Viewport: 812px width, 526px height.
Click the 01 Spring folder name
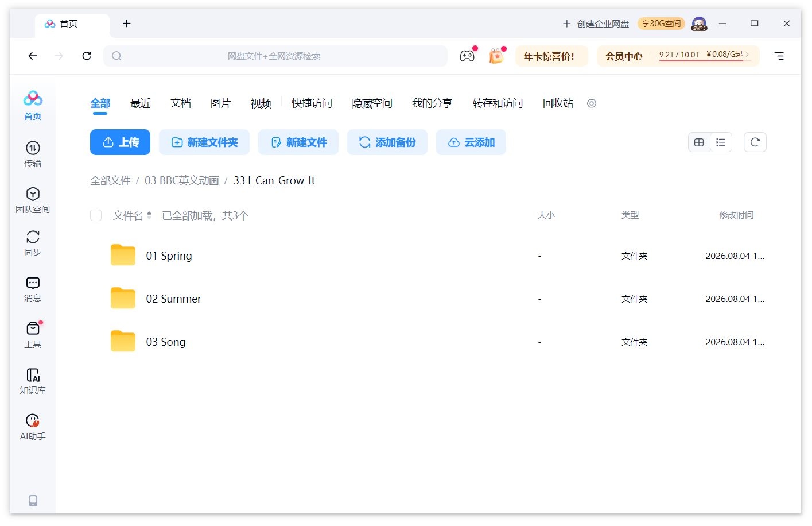point(169,256)
